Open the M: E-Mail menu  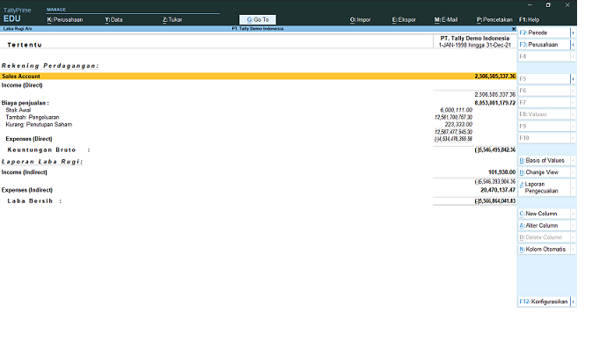447,19
